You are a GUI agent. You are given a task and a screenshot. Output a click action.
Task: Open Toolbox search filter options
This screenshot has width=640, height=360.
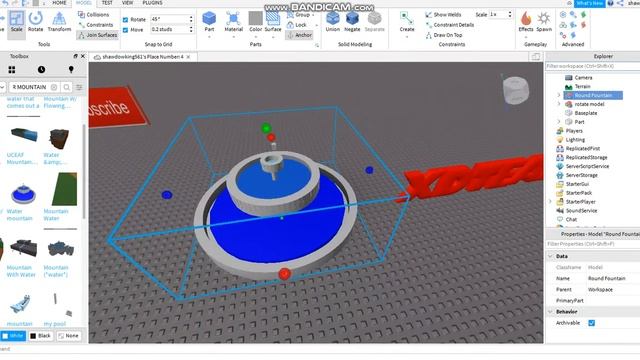coord(79,87)
